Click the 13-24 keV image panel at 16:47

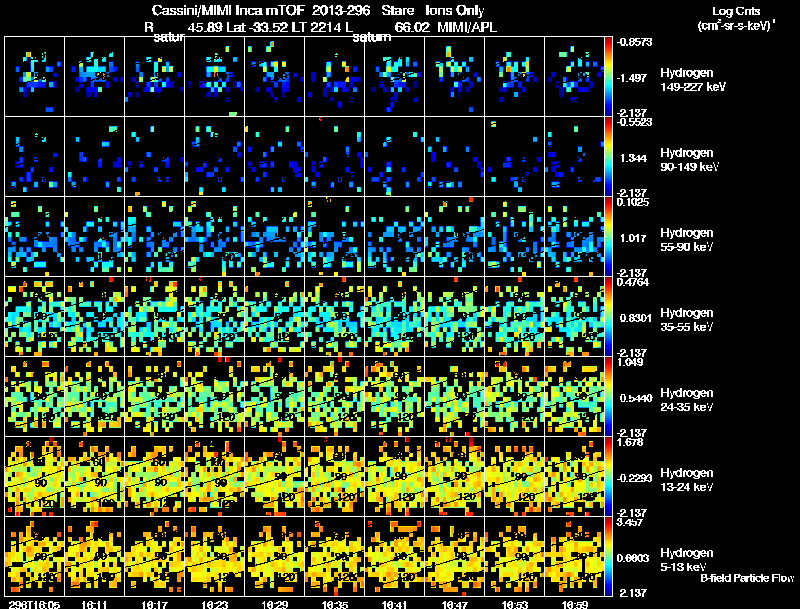click(x=455, y=477)
